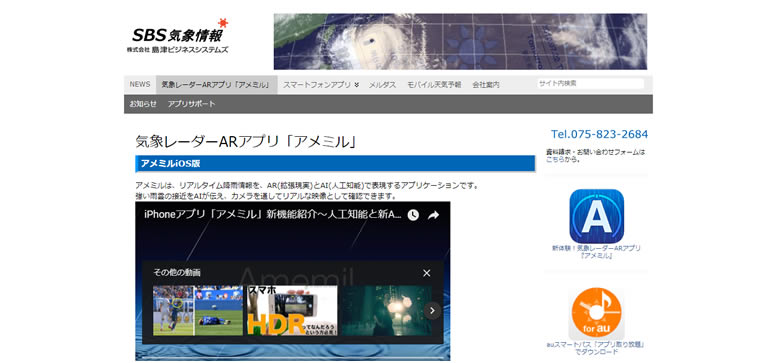
Task: Click the typhoon satellite banner image
Action: pyautogui.click(x=460, y=41)
